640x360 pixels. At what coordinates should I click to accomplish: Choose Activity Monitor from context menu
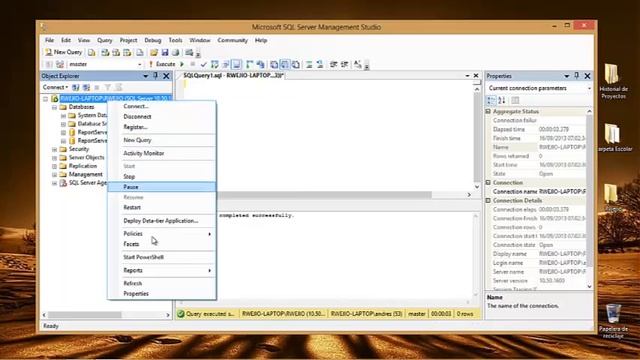(x=161, y=153)
